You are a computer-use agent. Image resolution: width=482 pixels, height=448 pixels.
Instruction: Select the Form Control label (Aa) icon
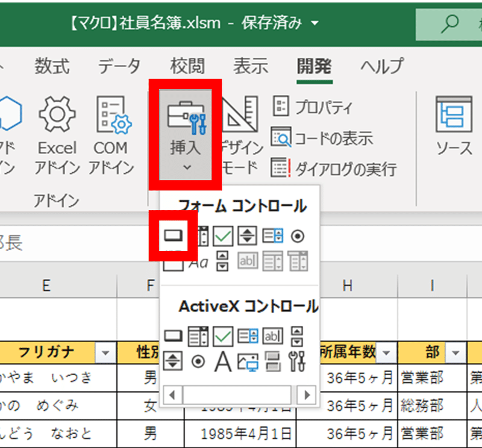point(198,263)
